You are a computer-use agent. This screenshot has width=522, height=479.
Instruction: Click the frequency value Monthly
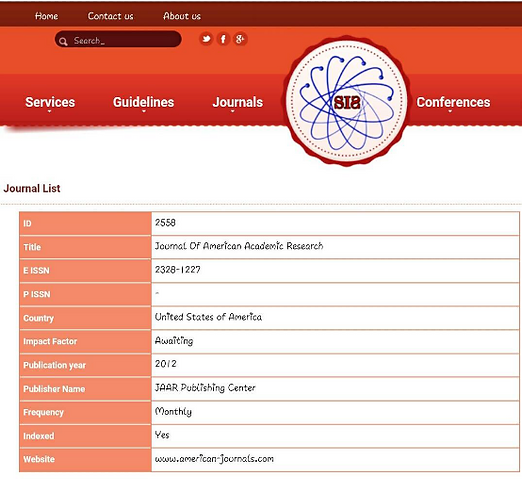[173, 412]
